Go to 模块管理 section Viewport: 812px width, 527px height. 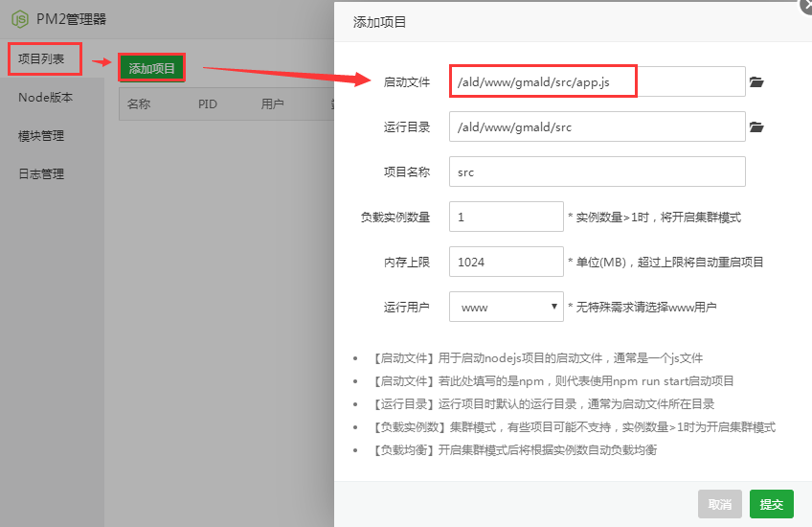[x=41, y=136]
